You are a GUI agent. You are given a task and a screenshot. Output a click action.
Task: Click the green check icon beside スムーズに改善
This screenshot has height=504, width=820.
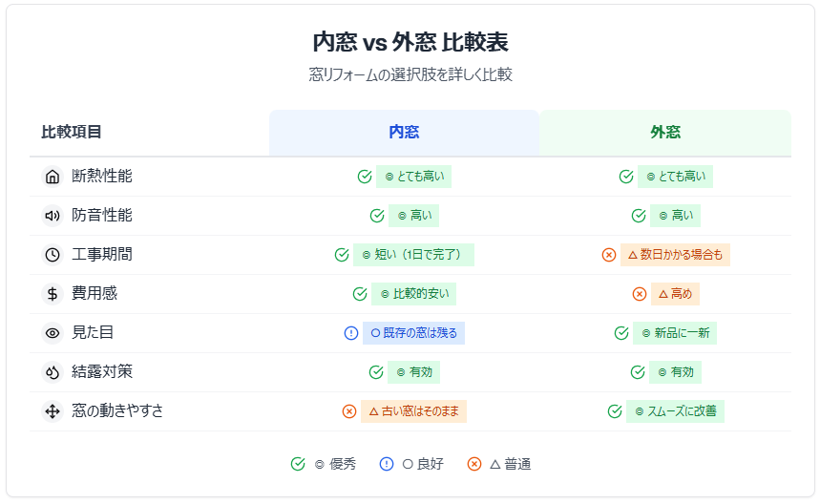[615, 411]
